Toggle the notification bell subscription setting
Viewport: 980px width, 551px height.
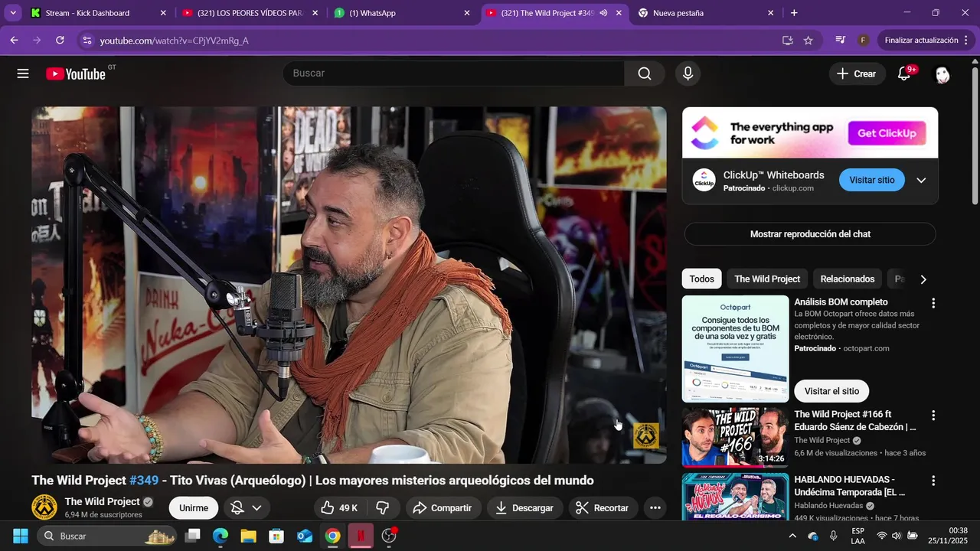click(237, 507)
